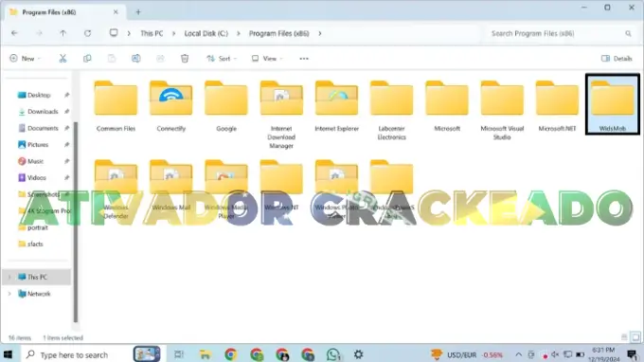The image size is (644, 362).
Task: Click the battery icon in tray
Action: [x=580, y=354]
